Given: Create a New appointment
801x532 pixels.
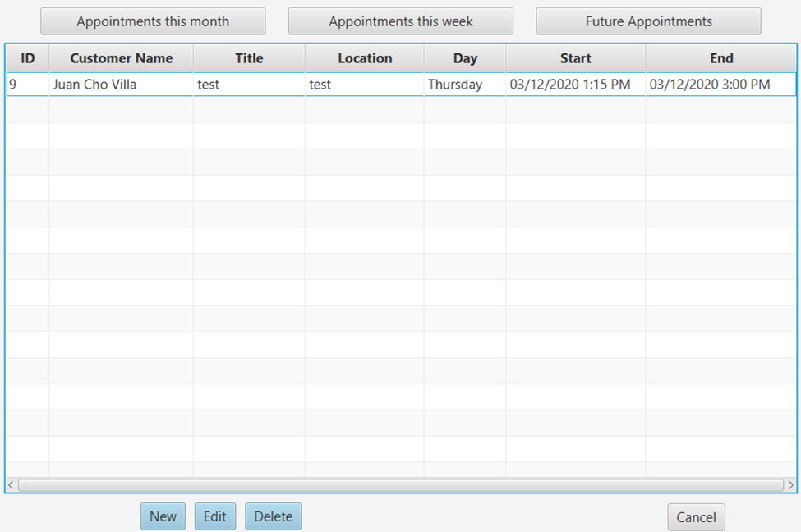Looking at the screenshot, I should point(163,516).
